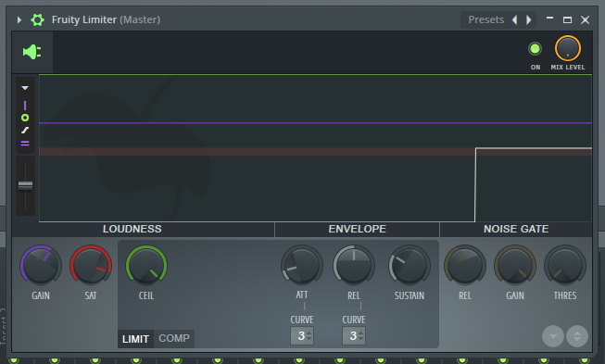Screen dimensions: 605x364
Task: Open the display options dropdown arrow
Action: pos(25,88)
